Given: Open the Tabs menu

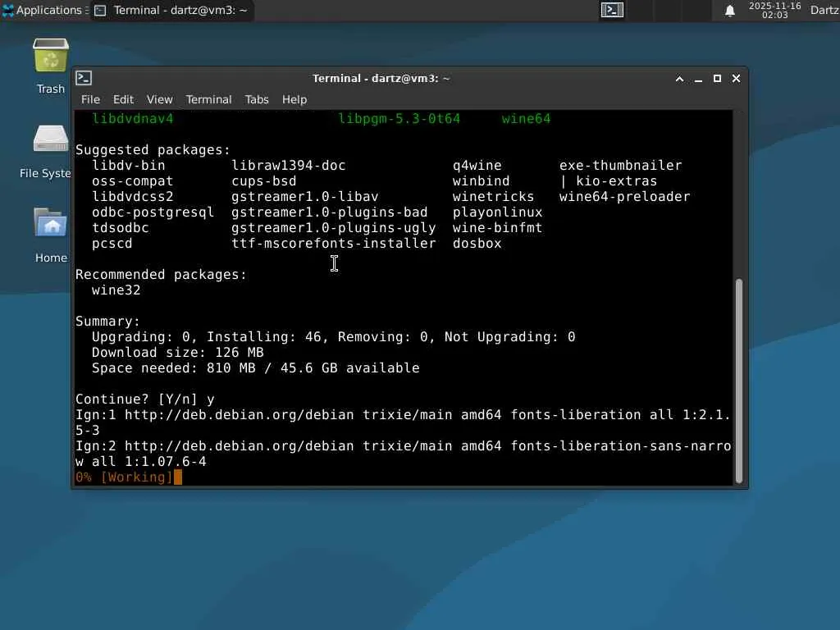Looking at the screenshot, I should click(x=257, y=99).
